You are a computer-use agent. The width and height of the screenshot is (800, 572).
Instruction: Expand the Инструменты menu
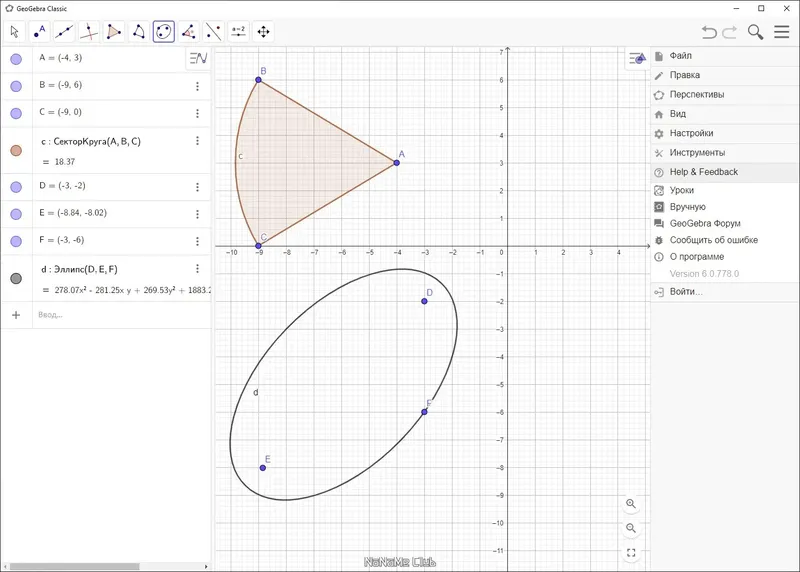725,153
